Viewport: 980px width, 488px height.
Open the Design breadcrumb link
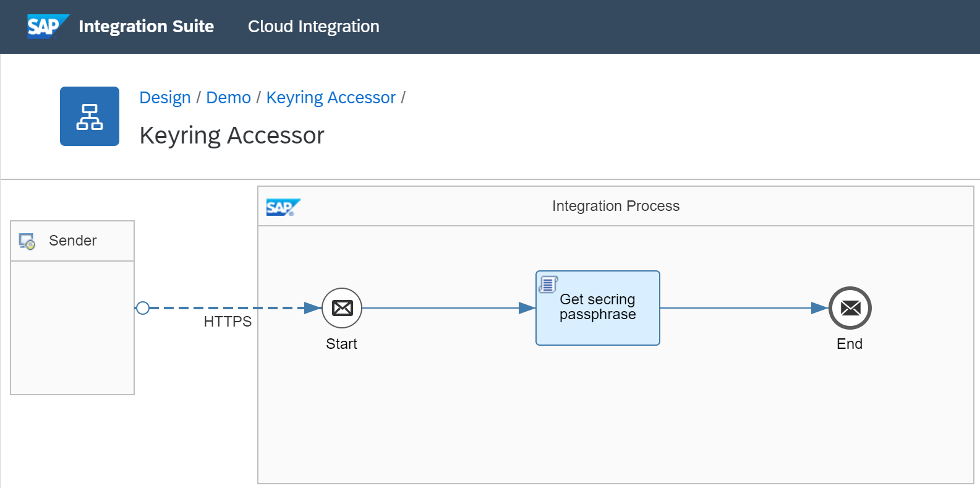[x=165, y=98]
